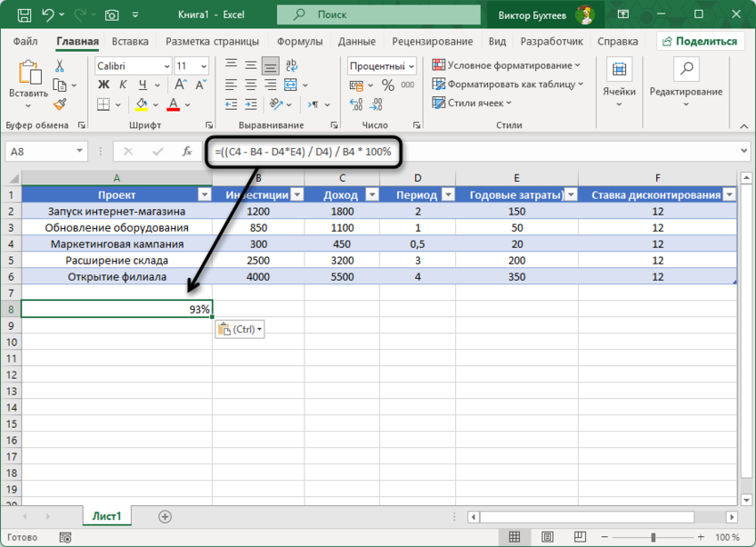Open Условное форматирование menu

pyautogui.click(x=506, y=65)
